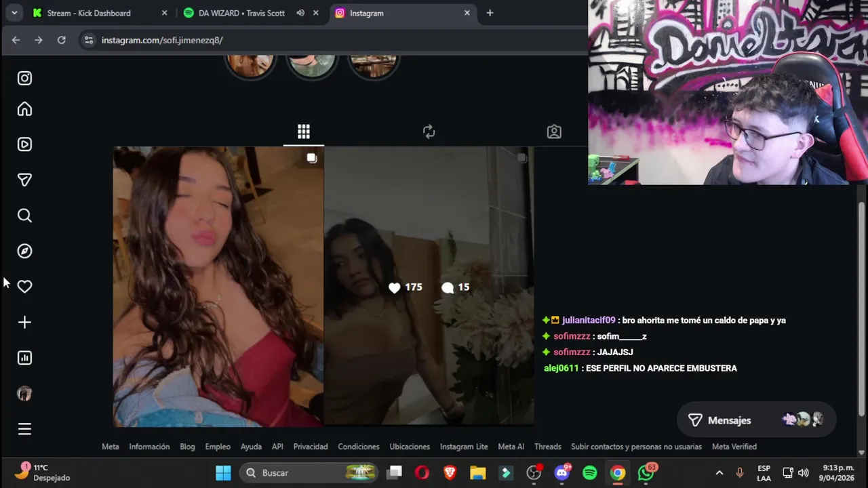Image resolution: width=868 pixels, height=488 pixels.
Task: Launch Opera from the taskbar
Action: click(x=422, y=472)
